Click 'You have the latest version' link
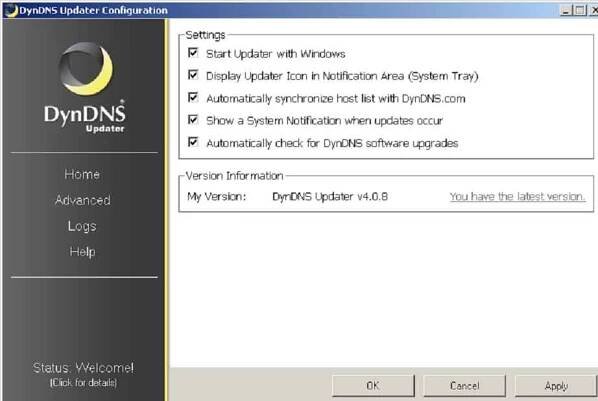 tap(517, 196)
